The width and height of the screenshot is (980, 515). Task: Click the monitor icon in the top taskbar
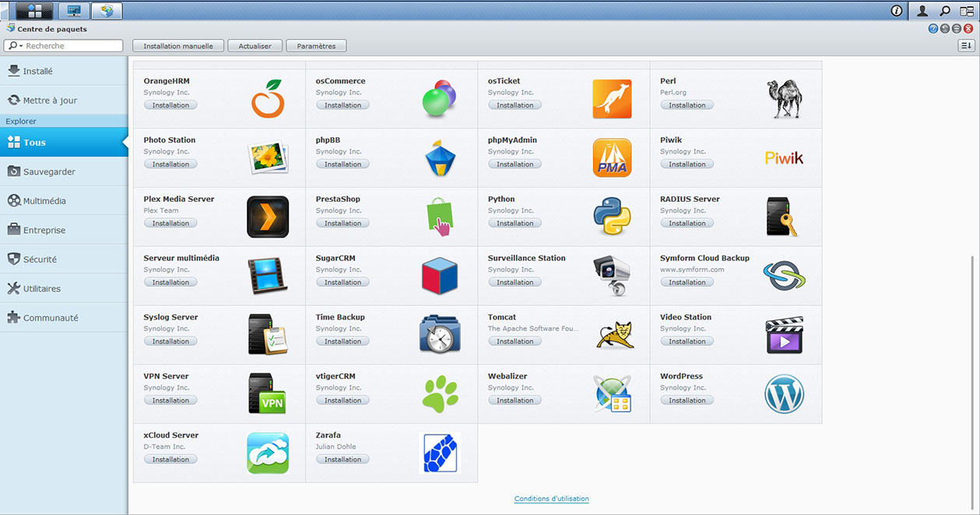pos(74,11)
